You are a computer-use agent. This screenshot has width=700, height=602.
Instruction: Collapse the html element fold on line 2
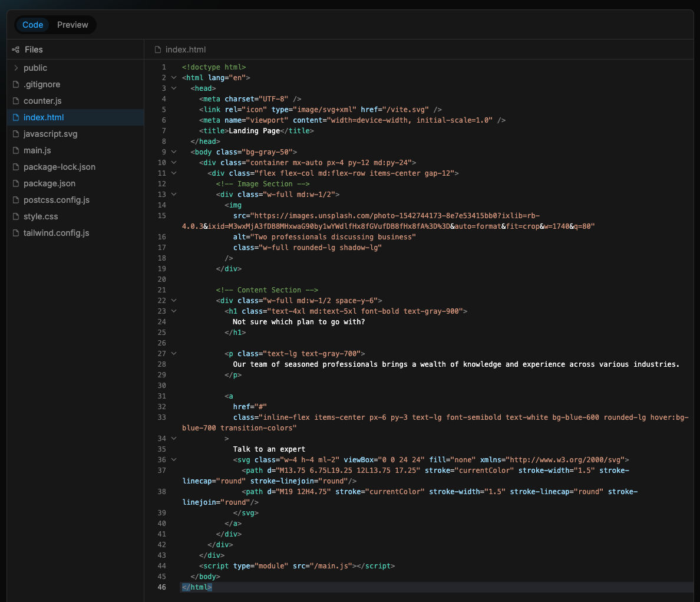point(173,77)
